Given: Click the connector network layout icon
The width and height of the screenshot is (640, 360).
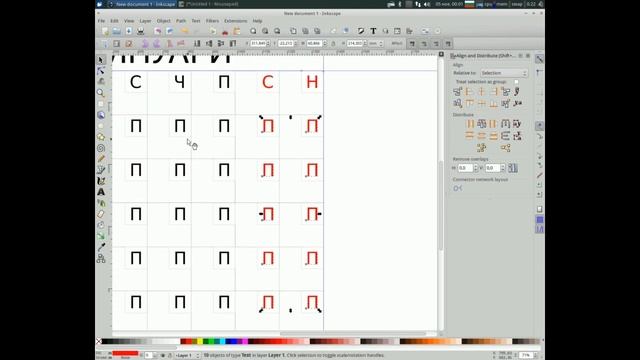Looking at the screenshot, I should coord(458,188).
